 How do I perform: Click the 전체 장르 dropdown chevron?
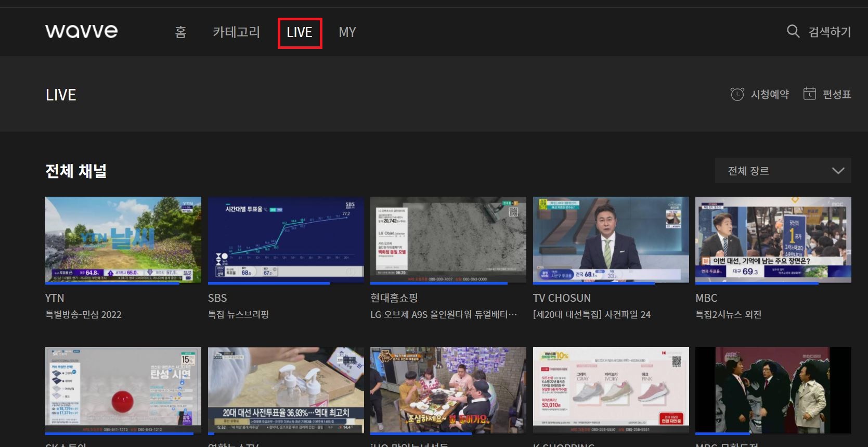(838, 171)
